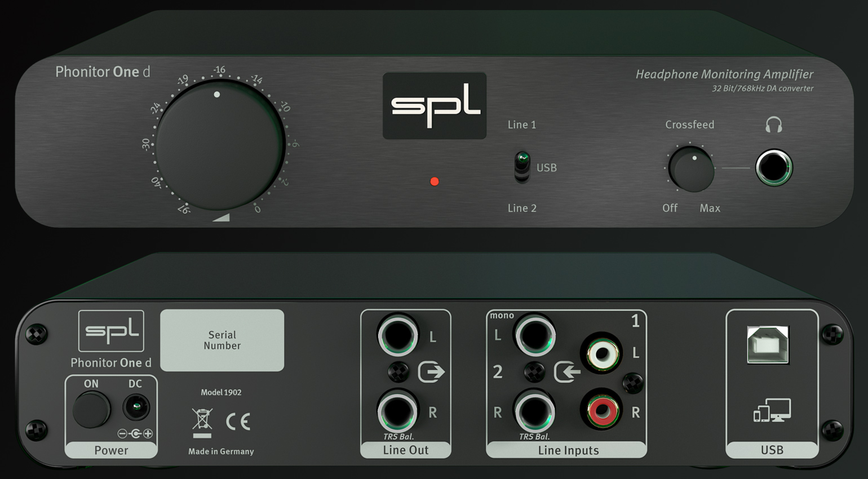Screen dimensions: 868x479
Task: Click the white RCA input L
Action: point(601,353)
